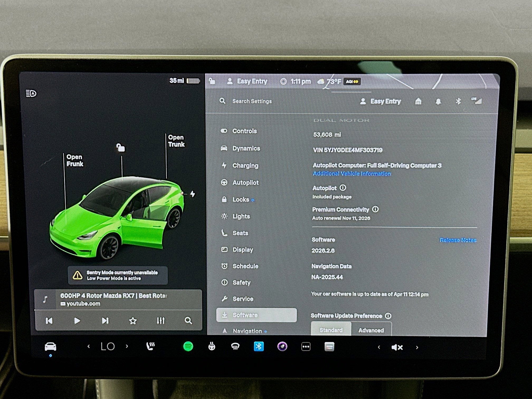
Task: Open Lights settings menu
Action: click(235, 216)
